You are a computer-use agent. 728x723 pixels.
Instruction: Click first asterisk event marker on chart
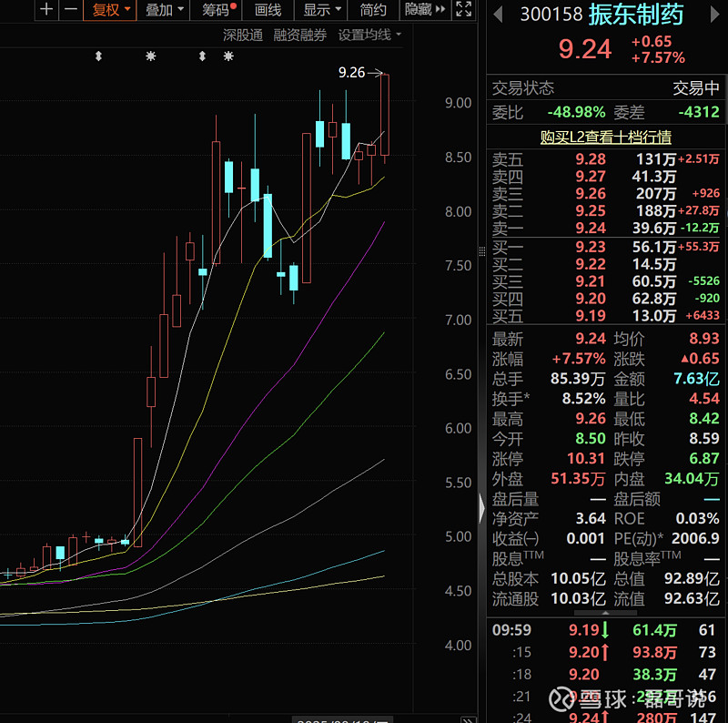[150, 56]
